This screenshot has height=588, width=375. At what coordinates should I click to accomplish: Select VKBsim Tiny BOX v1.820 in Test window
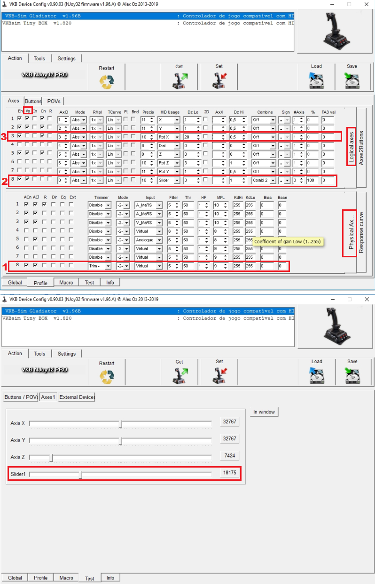click(x=148, y=318)
